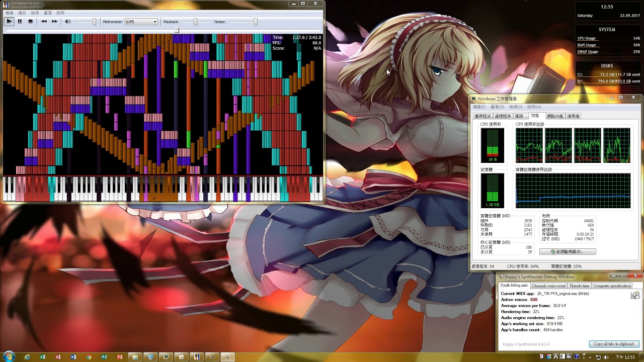This screenshot has height=362, width=644.
Task: Open the 選項(O) menu in Task Manager
Action: coord(497,107)
